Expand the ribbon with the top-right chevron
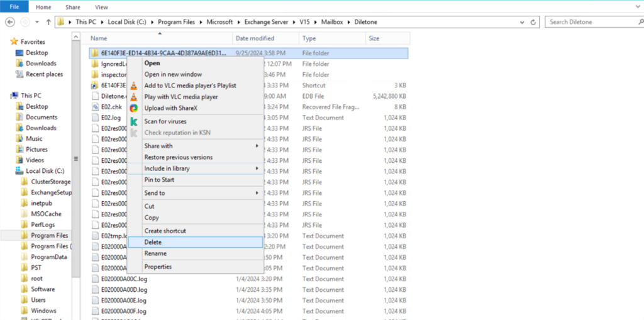The height and width of the screenshot is (320, 644). pyautogui.click(x=636, y=6)
